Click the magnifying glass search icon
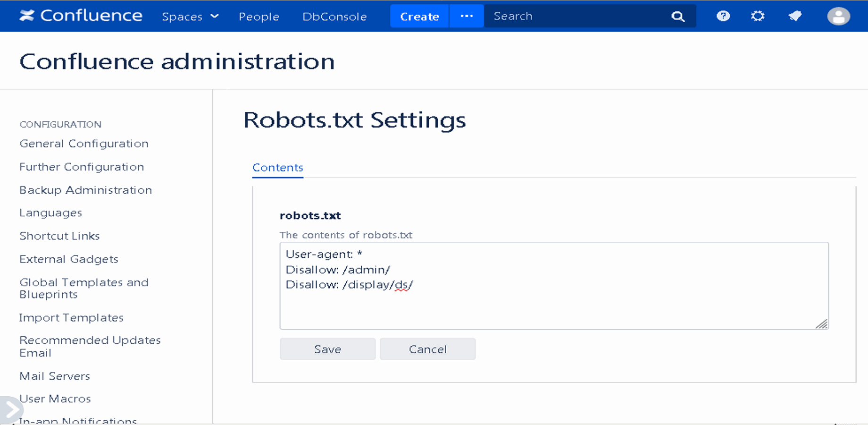 coord(678,17)
